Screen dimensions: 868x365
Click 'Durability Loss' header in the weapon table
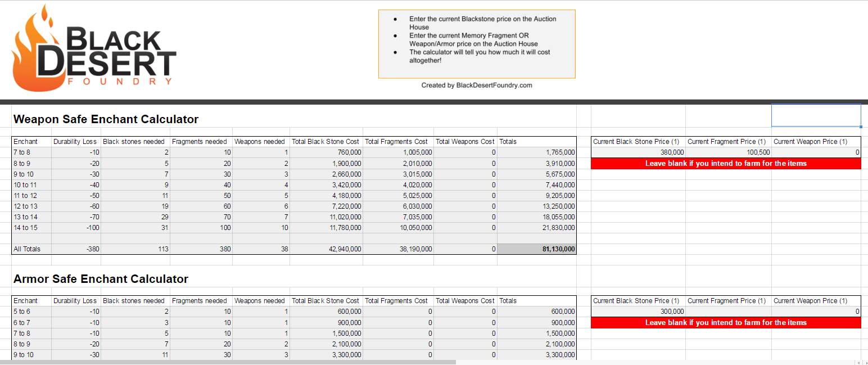click(75, 142)
